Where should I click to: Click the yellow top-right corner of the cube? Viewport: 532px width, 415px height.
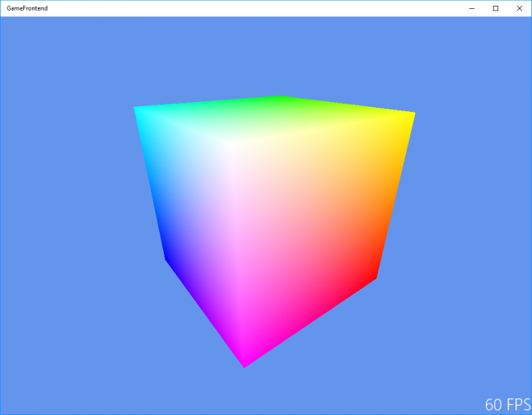coord(413,114)
